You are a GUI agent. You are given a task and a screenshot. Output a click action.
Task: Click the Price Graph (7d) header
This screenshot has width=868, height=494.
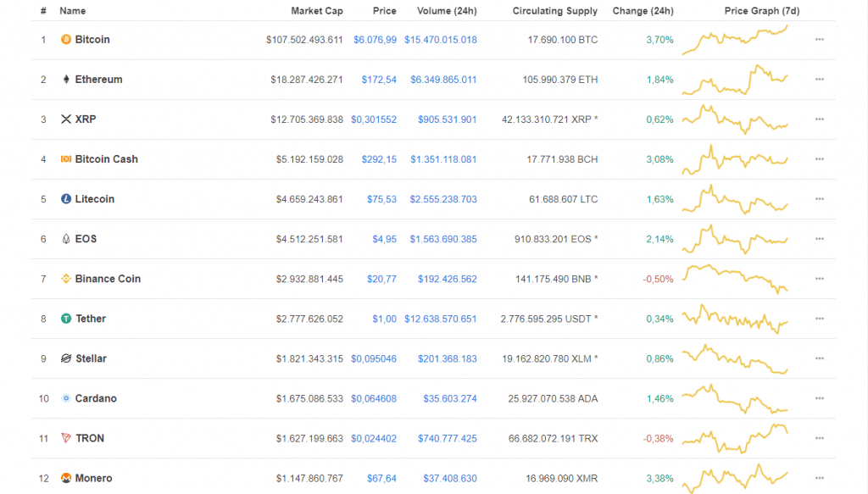coord(762,10)
